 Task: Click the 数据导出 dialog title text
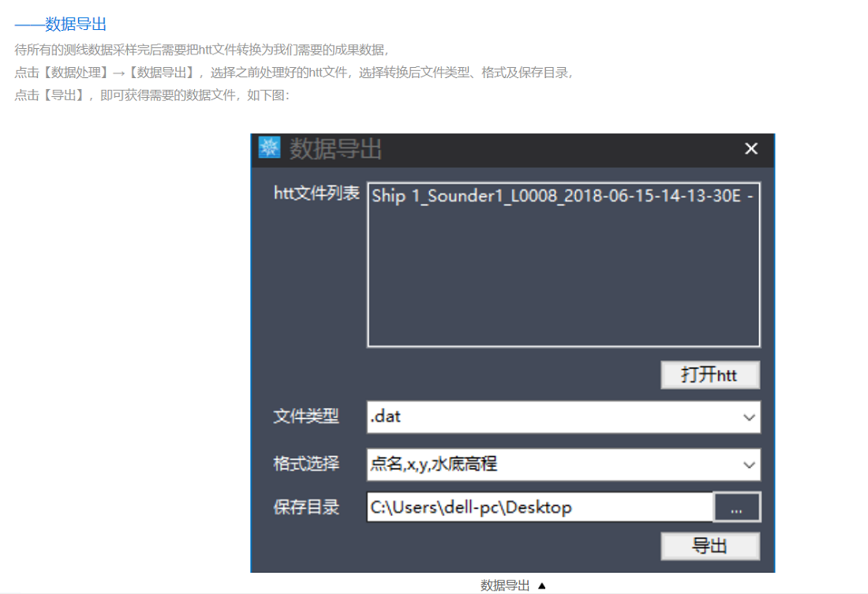(x=335, y=148)
